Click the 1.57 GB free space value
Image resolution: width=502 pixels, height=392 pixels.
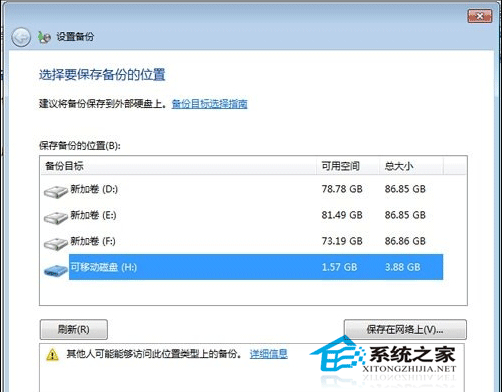339,267
